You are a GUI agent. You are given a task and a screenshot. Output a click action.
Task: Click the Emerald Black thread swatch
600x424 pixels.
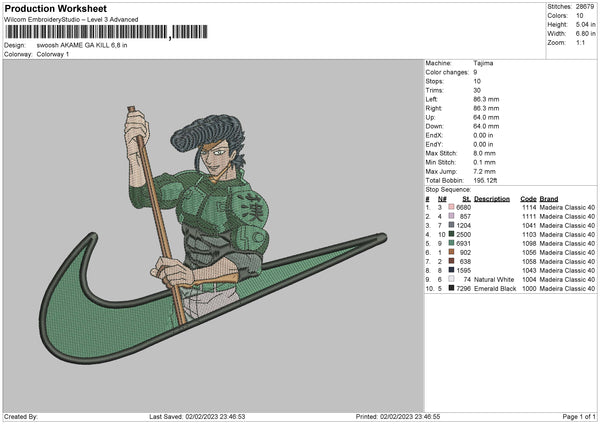pos(451,288)
